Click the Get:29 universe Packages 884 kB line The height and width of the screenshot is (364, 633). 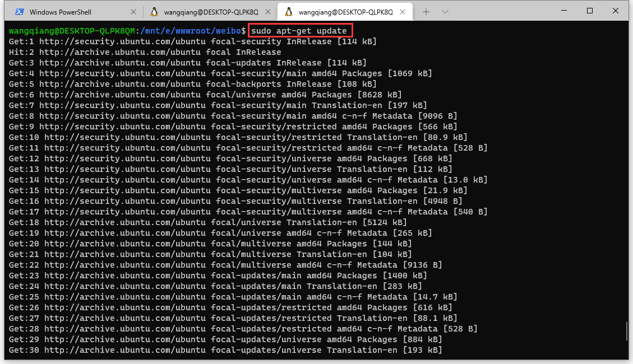225,339
